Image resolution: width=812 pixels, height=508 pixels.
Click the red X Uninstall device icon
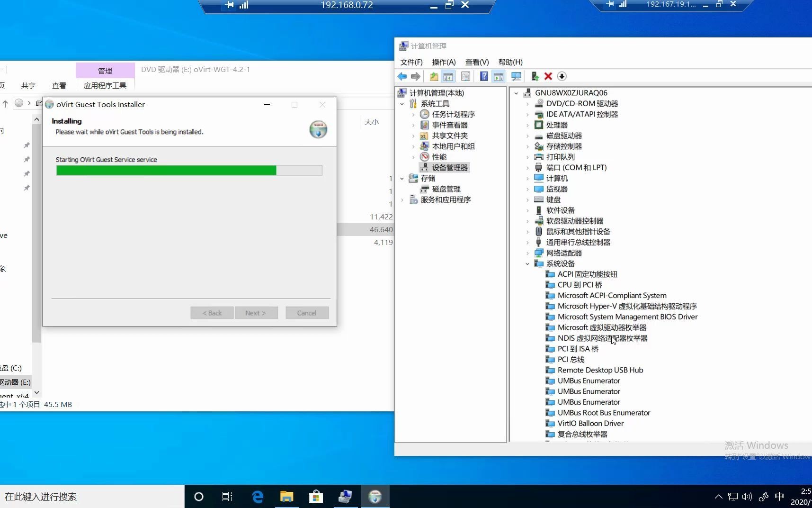(548, 76)
